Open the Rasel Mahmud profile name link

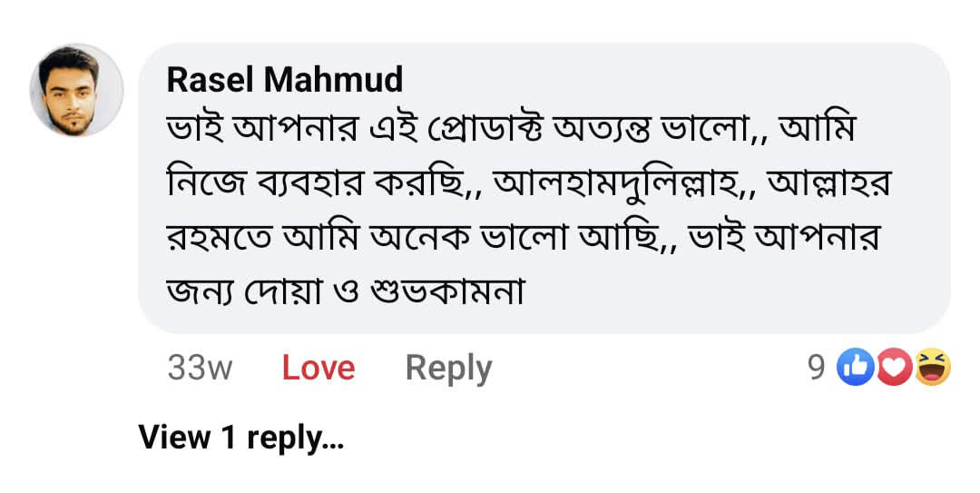(x=284, y=80)
